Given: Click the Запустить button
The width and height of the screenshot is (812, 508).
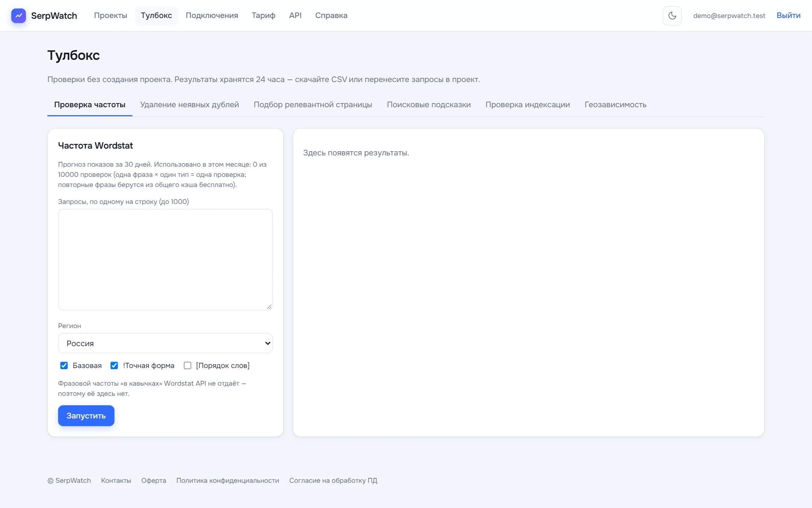Looking at the screenshot, I should 86,416.
